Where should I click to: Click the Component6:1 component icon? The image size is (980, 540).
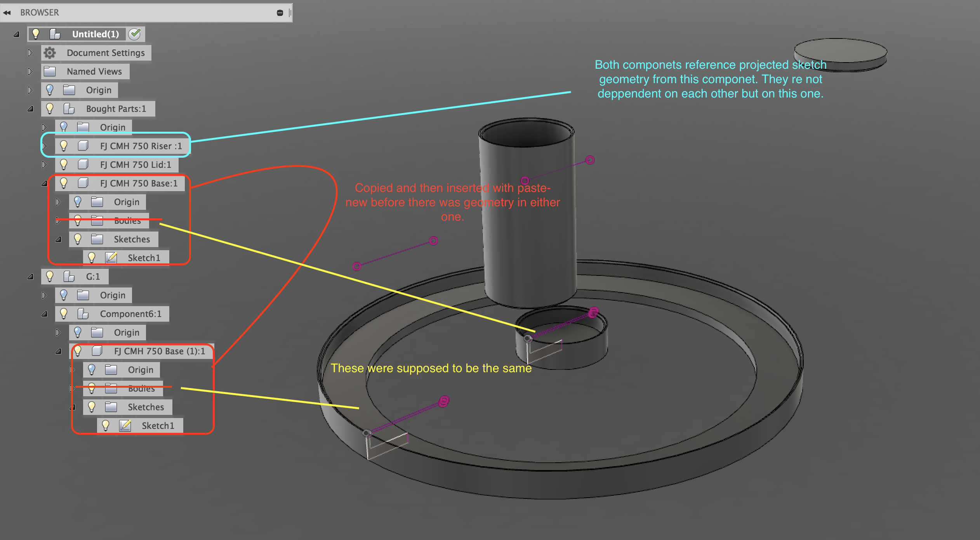pyautogui.click(x=83, y=314)
